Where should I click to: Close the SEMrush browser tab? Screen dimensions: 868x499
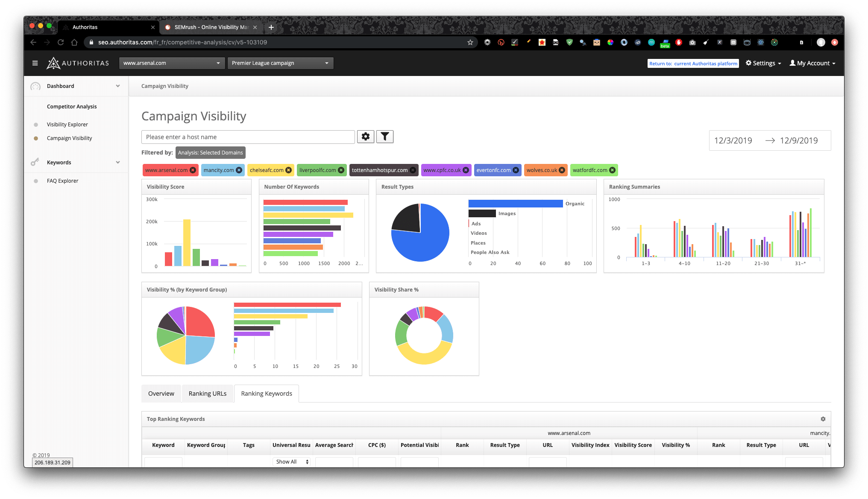(x=255, y=27)
